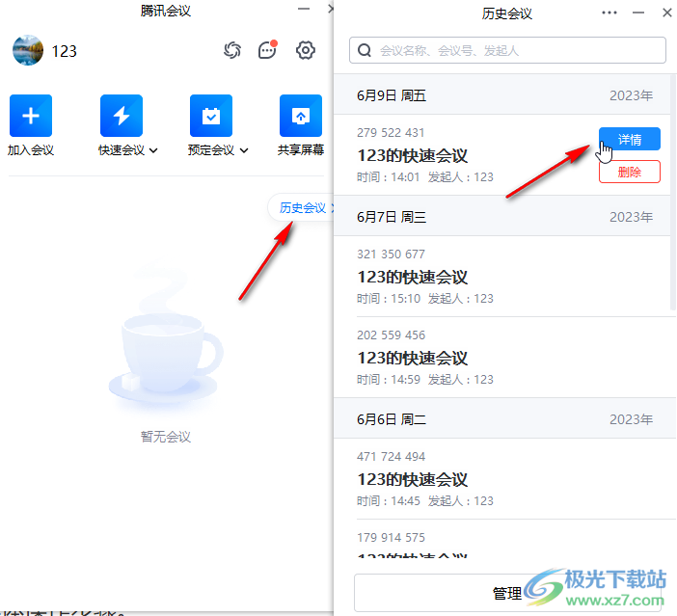The image size is (677, 616).
Task: Expand the 预定会议 dropdown arrow
Action: click(x=244, y=150)
